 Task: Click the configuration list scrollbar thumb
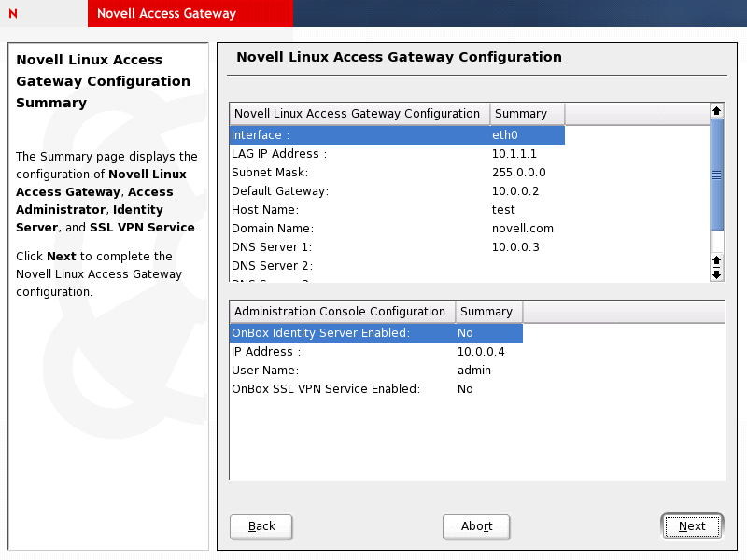pos(716,175)
